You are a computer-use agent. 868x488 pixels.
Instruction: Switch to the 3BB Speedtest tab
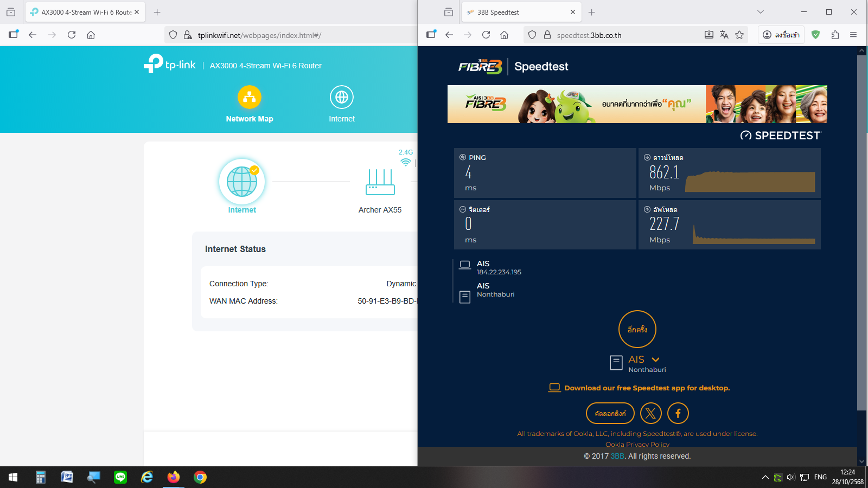coord(515,12)
